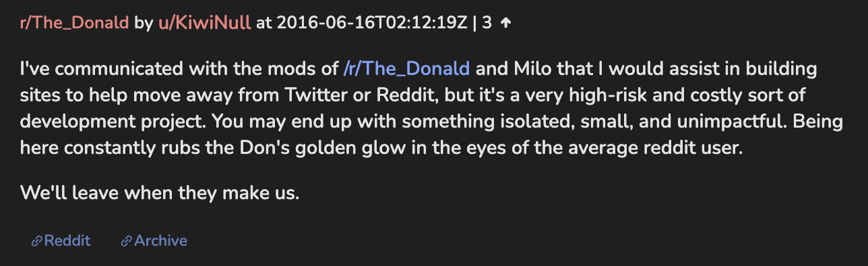Click the chain icon next to Archive

126,241
